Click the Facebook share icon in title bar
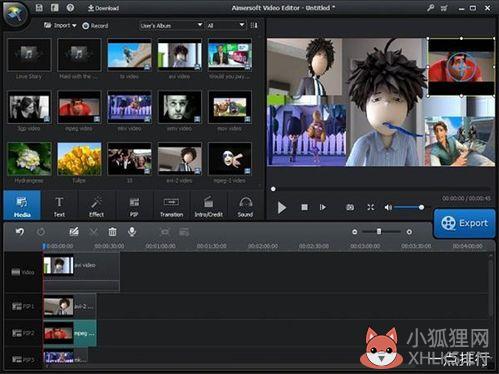 point(55,8)
